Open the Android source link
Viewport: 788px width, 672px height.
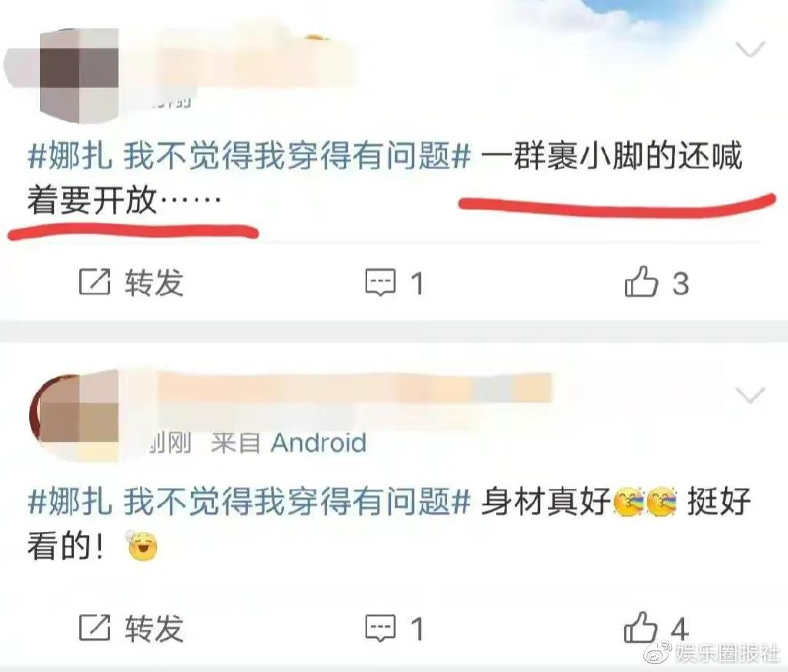318,443
